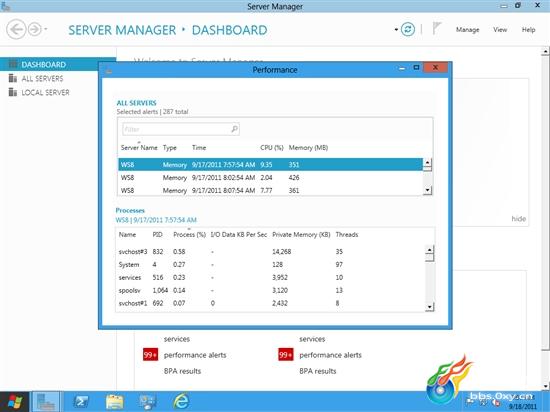The width and height of the screenshot is (550, 412).
Task: Sort by Private Memory (KB) column
Action: click(x=301, y=235)
